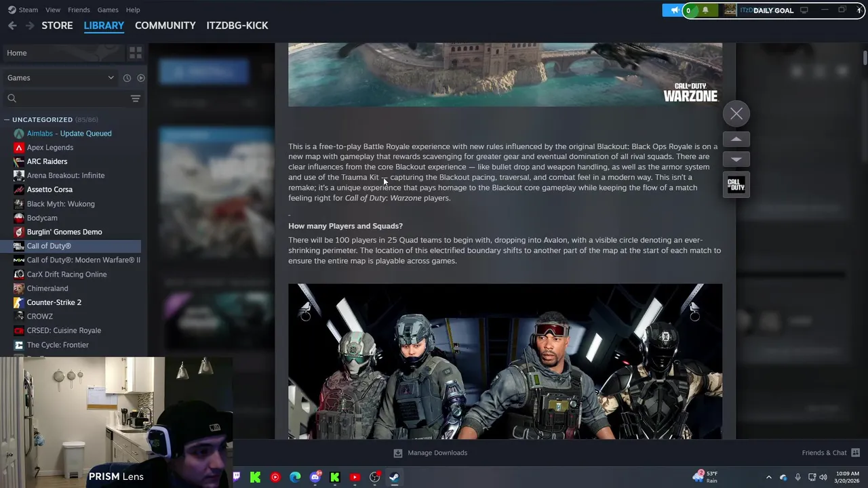Focus the library search field

click(x=73, y=99)
